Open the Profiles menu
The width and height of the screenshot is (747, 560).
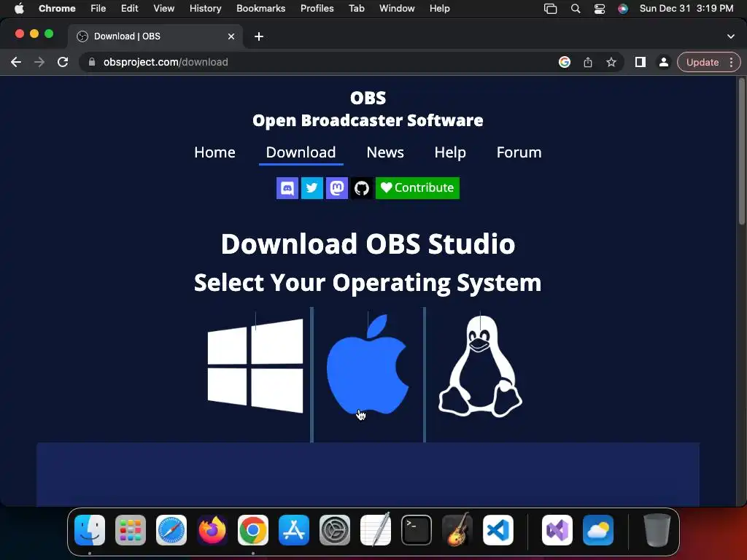[x=317, y=9]
